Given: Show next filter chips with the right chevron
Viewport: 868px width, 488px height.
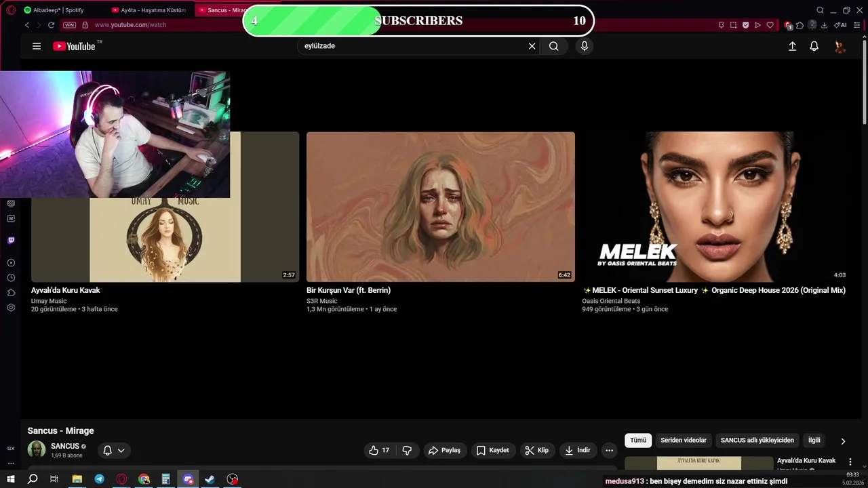Looking at the screenshot, I should pyautogui.click(x=843, y=441).
